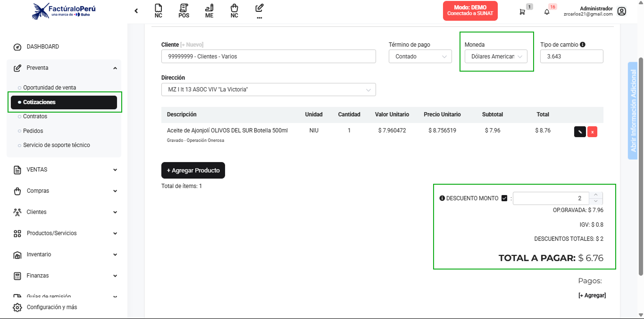Click the Agregar Producto button

[x=193, y=171]
